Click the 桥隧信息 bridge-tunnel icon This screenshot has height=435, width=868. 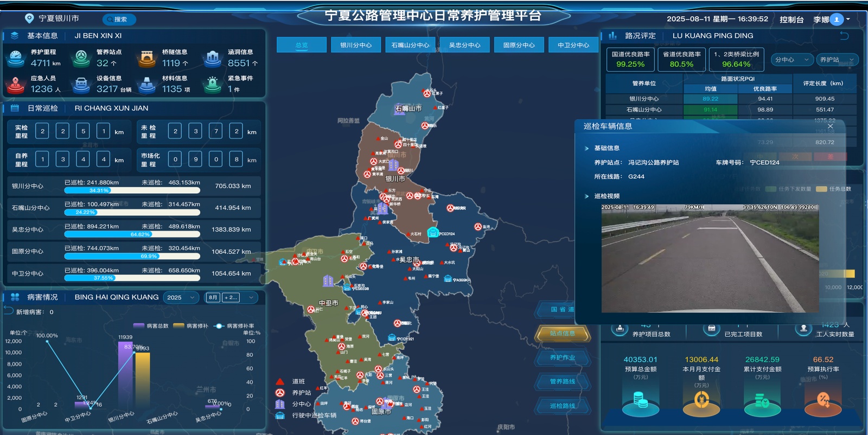click(147, 57)
